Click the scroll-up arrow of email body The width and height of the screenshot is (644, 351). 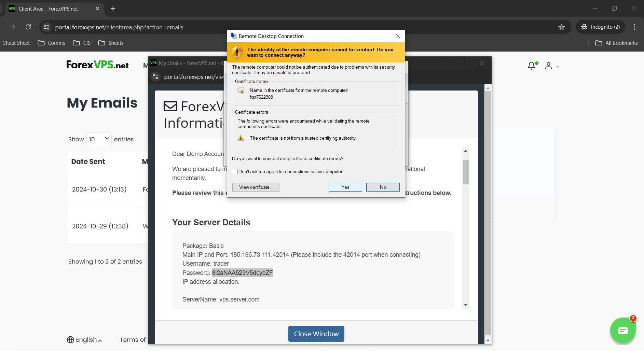point(466,151)
